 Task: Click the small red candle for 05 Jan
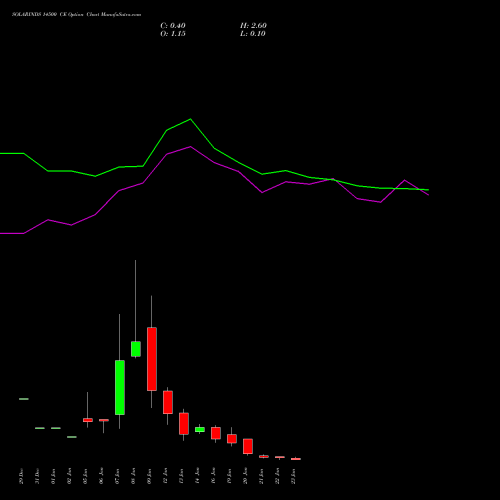point(88,420)
